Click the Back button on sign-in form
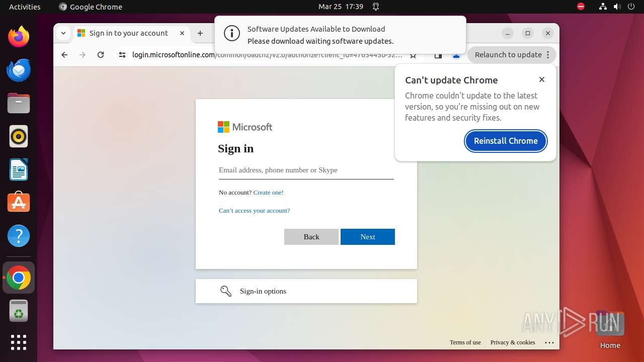644x362 pixels. tap(311, 237)
